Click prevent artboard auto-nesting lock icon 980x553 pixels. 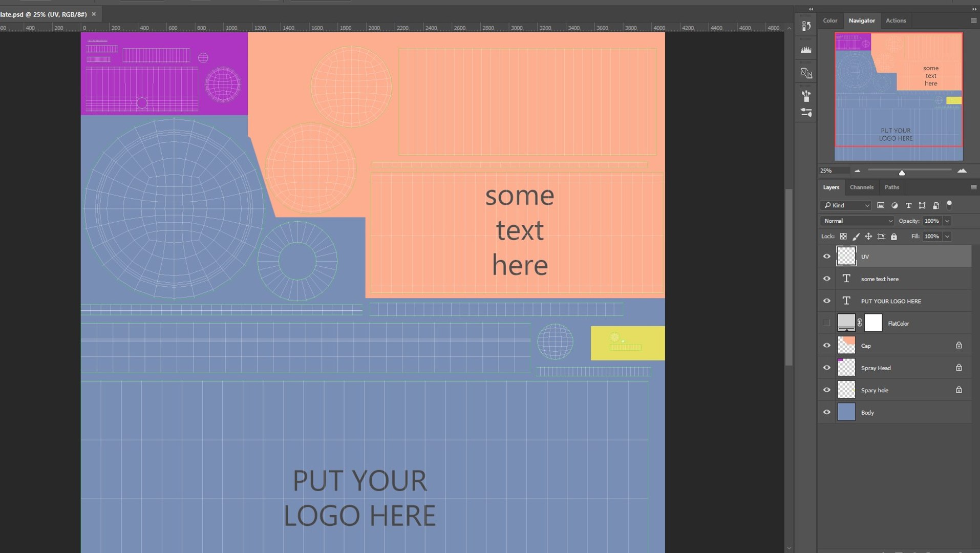pos(881,237)
